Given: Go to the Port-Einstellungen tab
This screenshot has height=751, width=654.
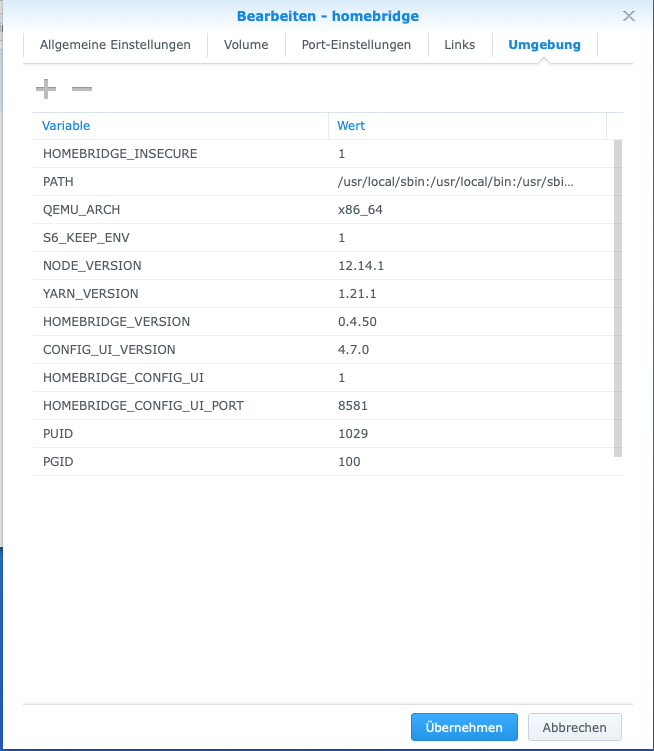Looking at the screenshot, I should tap(356, 45).
